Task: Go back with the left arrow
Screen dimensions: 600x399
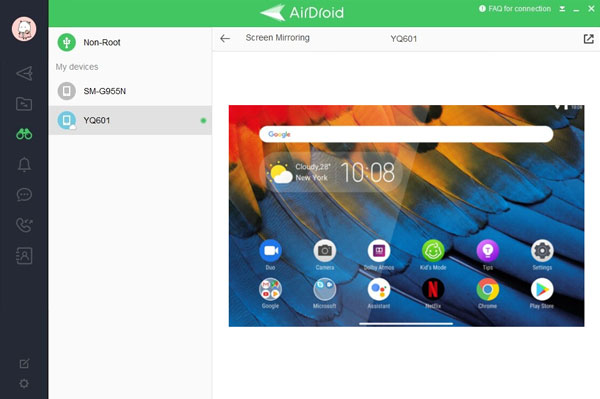Action: click(225, 38)
